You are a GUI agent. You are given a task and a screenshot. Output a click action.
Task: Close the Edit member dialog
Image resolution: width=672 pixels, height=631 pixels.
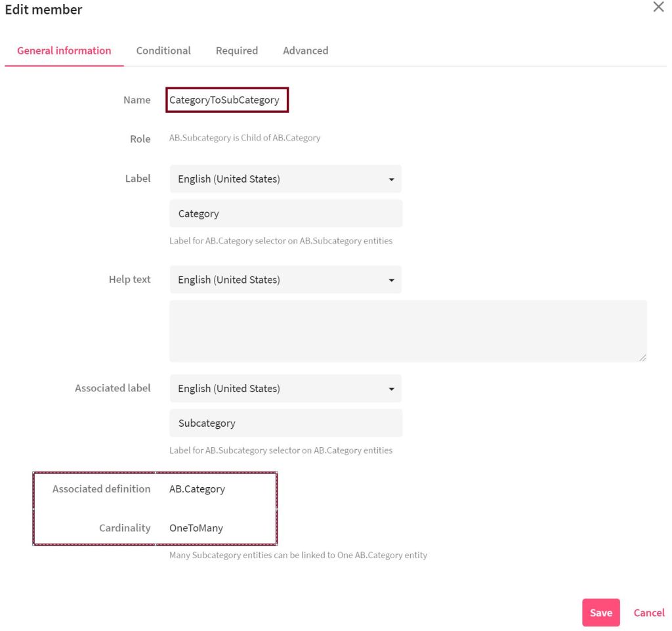coord(658,8)
